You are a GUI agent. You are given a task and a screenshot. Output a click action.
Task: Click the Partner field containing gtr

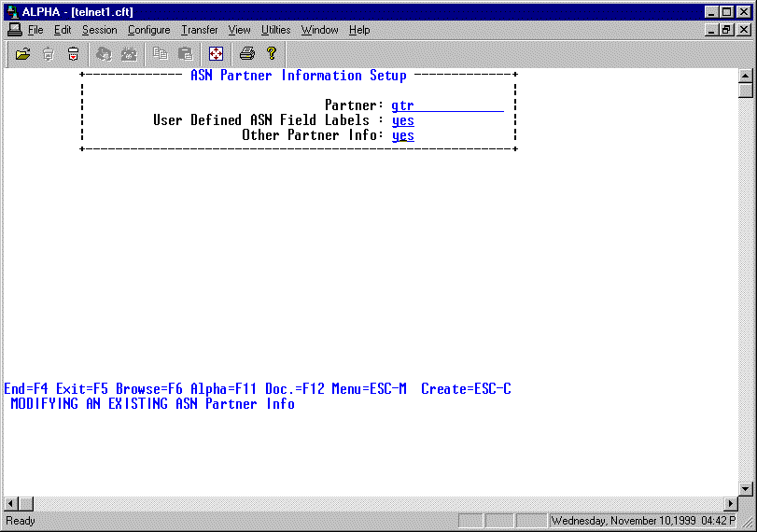(447, 105)
